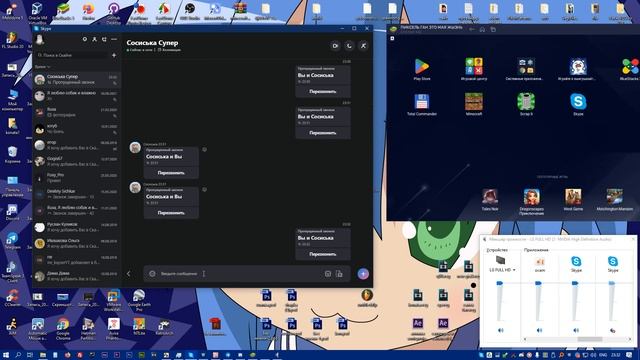Click the BlueStacks back arrow
Image resolution: width=640 pixels, height=360 pixels.
coord(472,29)
